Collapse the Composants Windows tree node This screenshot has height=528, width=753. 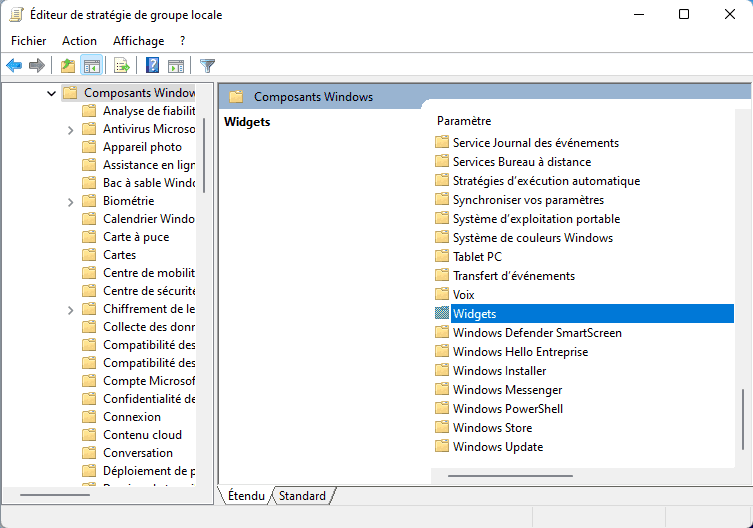(51, 93)
